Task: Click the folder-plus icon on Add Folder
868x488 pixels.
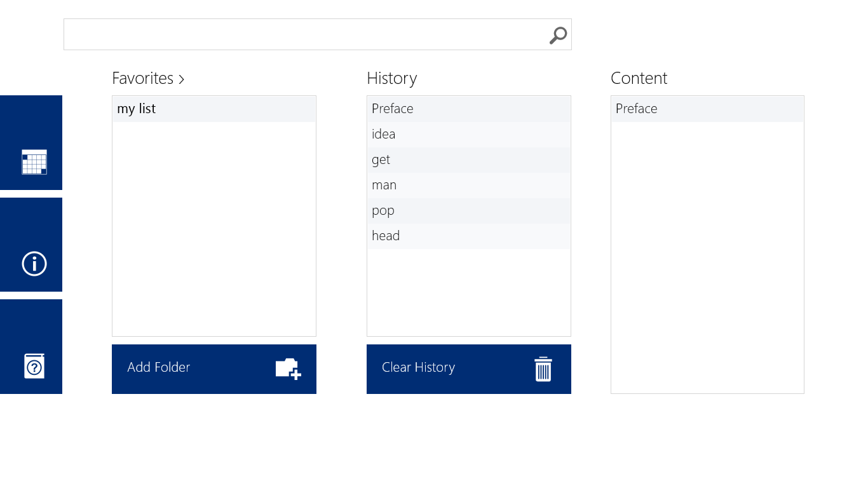Action: point(288,369)
